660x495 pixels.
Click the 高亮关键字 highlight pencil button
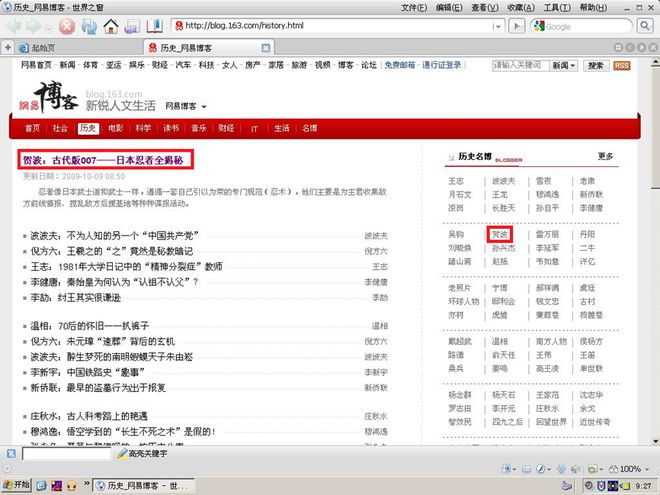pyautogui.click(x=142, y=453)
